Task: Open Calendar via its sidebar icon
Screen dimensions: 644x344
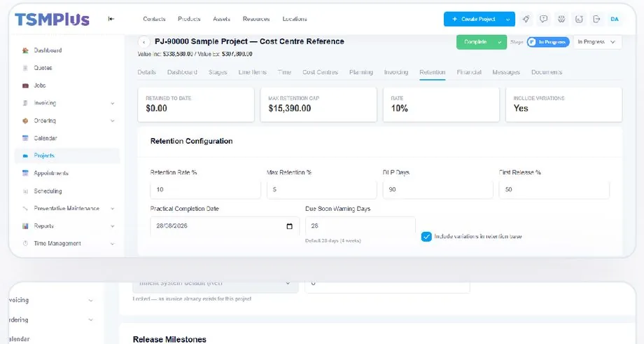Action: pos(25,138)
